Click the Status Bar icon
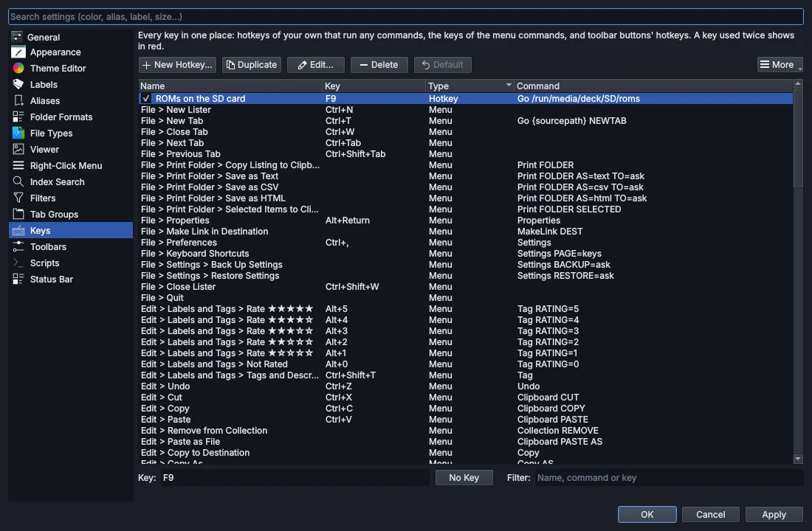The image size is (812, 531). pos(18,279)
